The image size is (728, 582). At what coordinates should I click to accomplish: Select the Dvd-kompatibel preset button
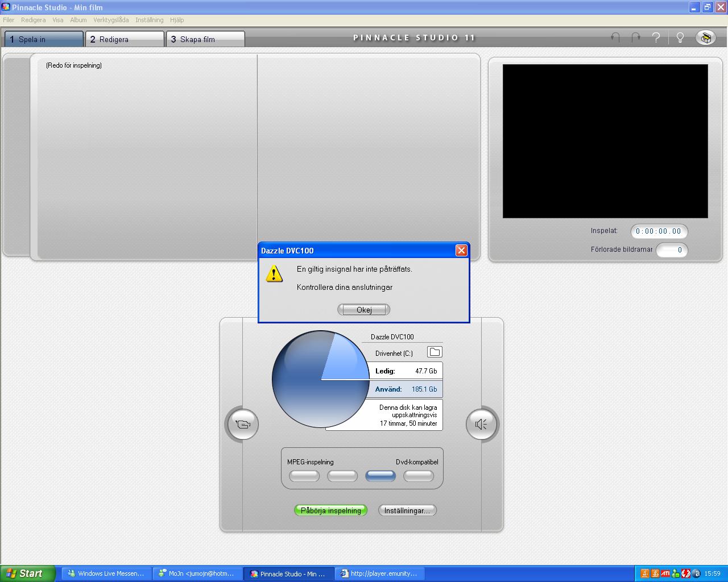(x=419, y=476)
